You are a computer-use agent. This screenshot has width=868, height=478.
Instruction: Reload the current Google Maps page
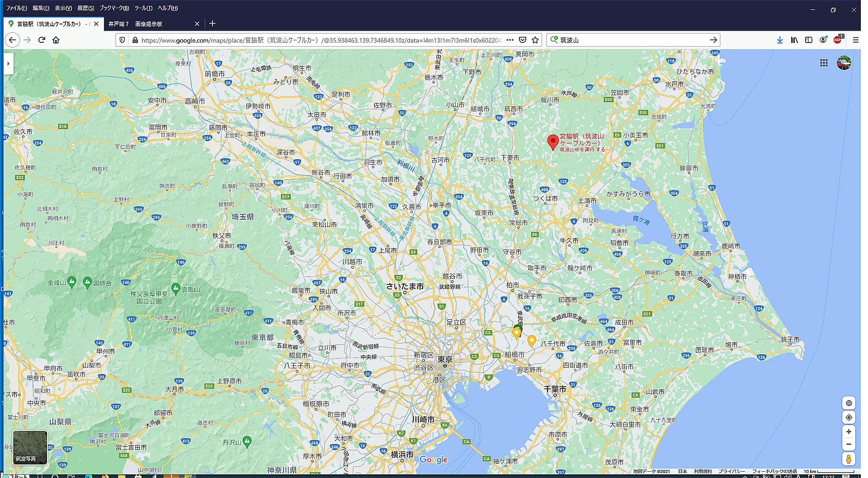(x=42, y=40)
